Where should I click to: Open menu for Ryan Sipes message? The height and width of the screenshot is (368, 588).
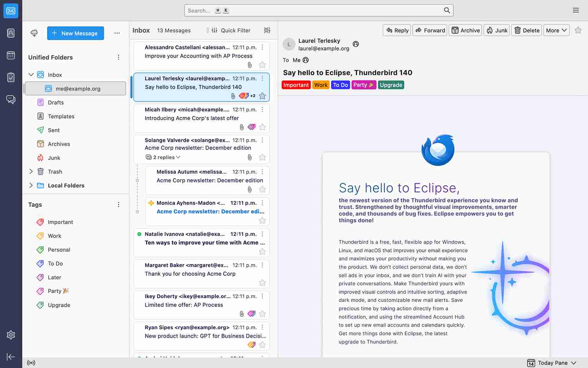point(262,328)
